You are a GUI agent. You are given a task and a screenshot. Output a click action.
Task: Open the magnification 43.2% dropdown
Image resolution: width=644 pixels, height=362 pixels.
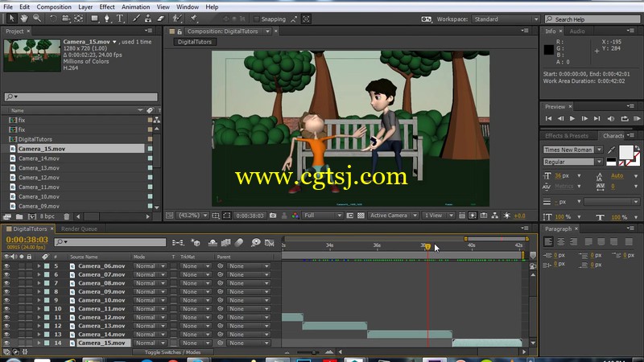[192, 216]
